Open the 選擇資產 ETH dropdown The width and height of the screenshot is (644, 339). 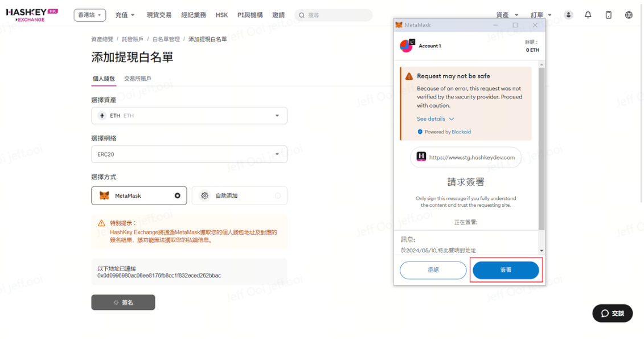pyautogui.click(x=189, y=116)
